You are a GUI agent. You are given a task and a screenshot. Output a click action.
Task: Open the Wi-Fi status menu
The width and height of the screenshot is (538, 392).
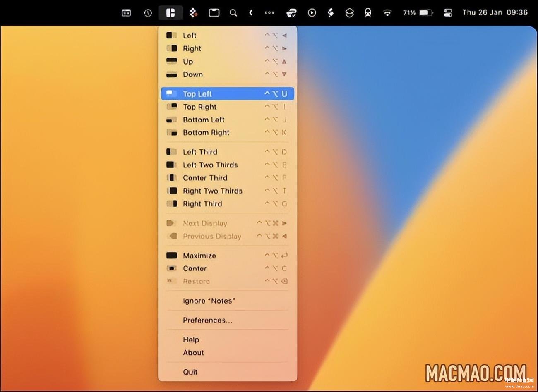[387, 13]
